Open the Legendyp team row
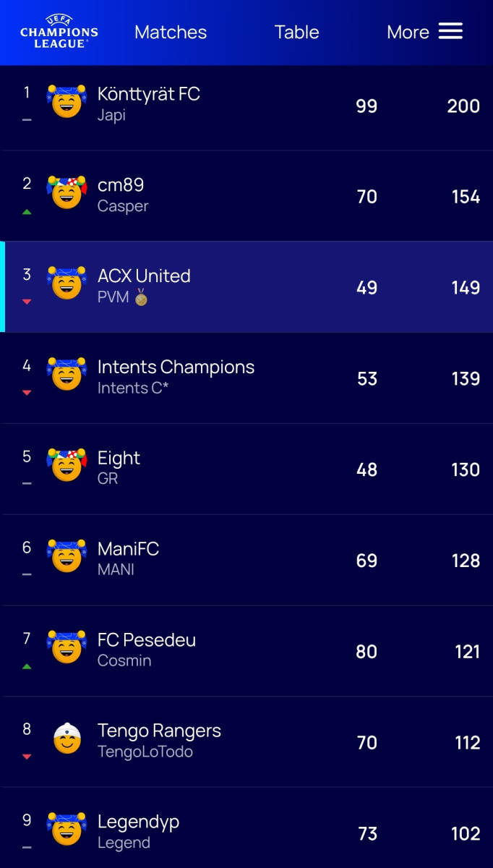 point(246,827)
